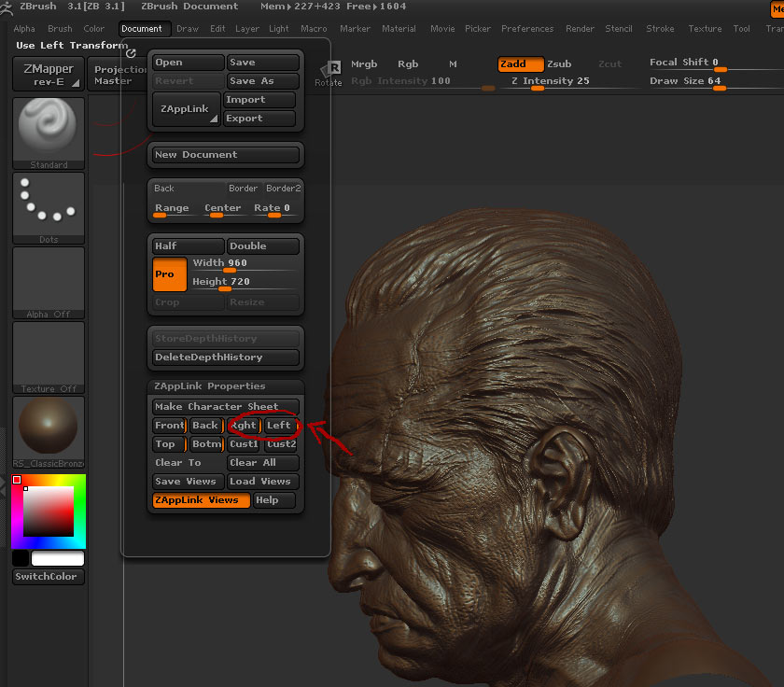784x687 pixels.
Task: Toggle the ZAppLink Views button
Action: tap(201, 500)
